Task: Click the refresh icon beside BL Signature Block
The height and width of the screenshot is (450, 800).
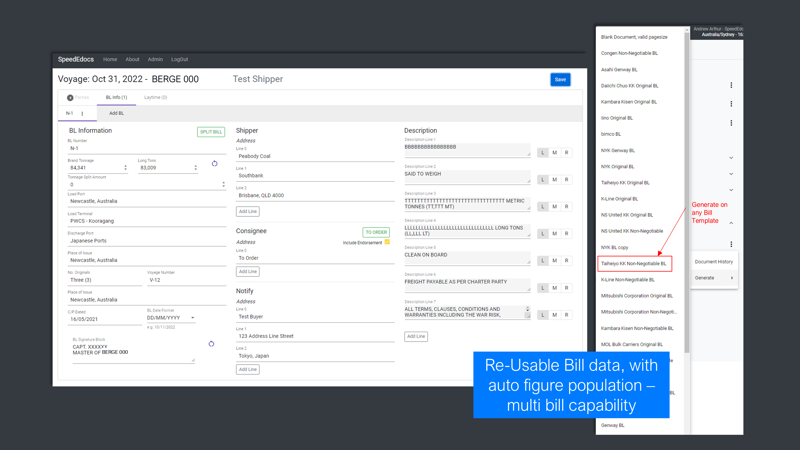Action: coord(211,344)
